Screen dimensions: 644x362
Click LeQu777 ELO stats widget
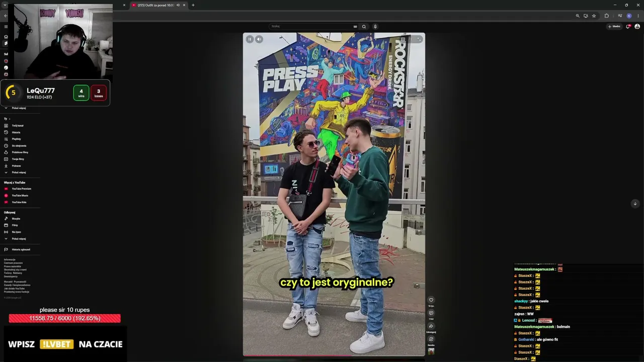click(55, 93)
